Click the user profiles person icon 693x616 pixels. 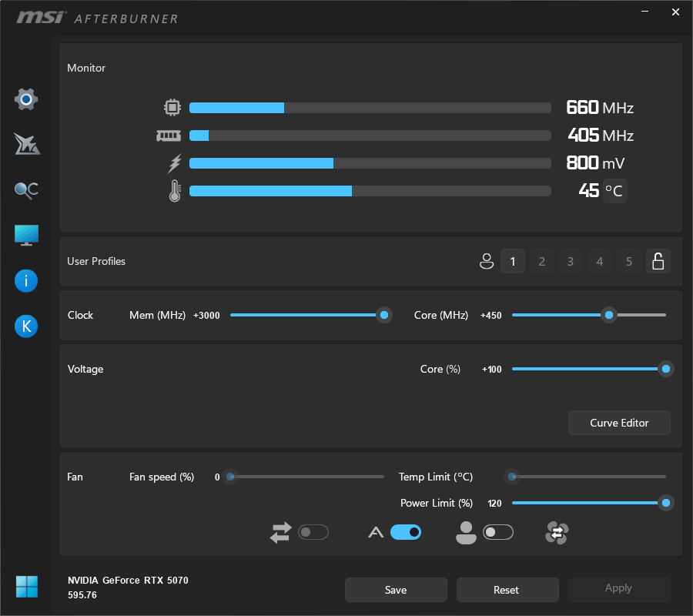click(x=487, y=261)
